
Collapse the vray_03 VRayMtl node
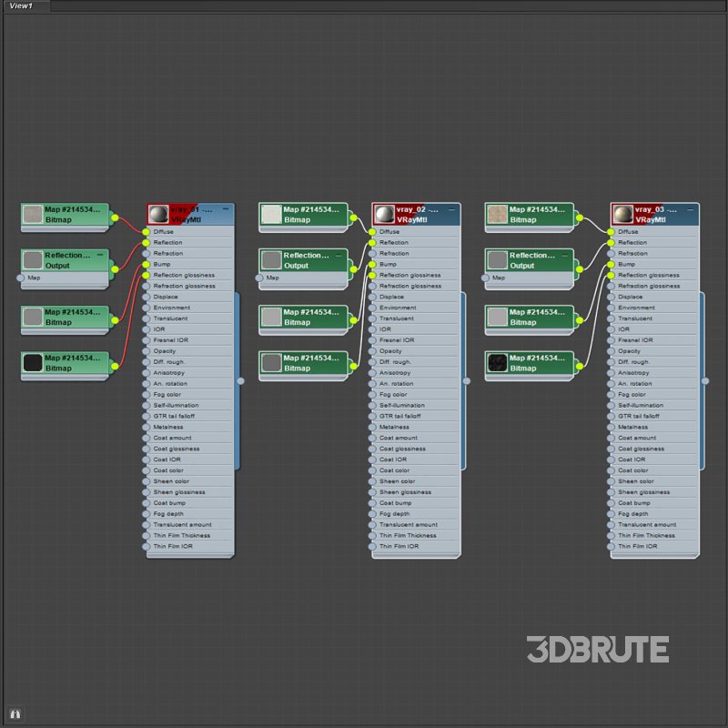tap(691, 209)
